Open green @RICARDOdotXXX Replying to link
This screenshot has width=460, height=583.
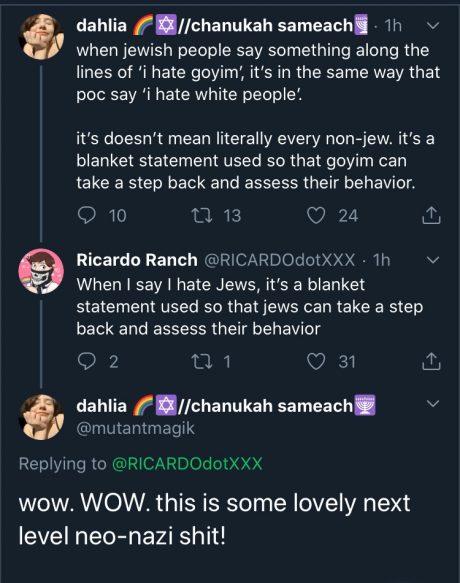click(187, 464)
